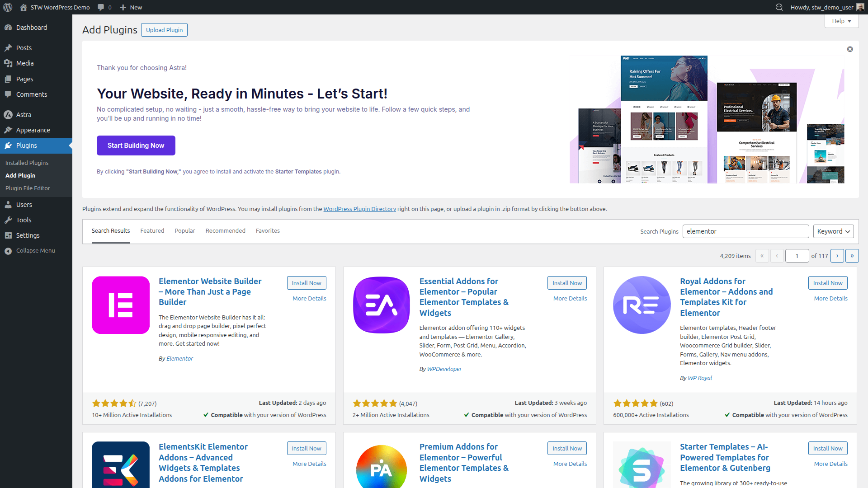Click the Astra templates preview image
Viewport: 868px width, 488px height.
pos(707,119)
